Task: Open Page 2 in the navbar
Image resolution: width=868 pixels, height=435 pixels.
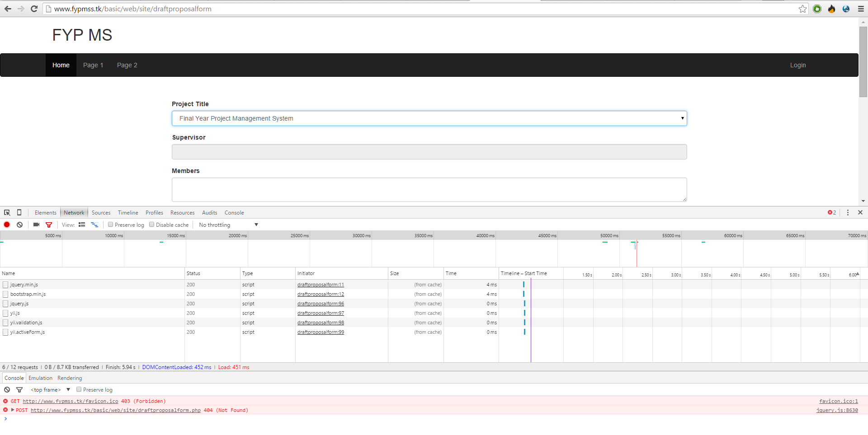Action: (127, 65)
